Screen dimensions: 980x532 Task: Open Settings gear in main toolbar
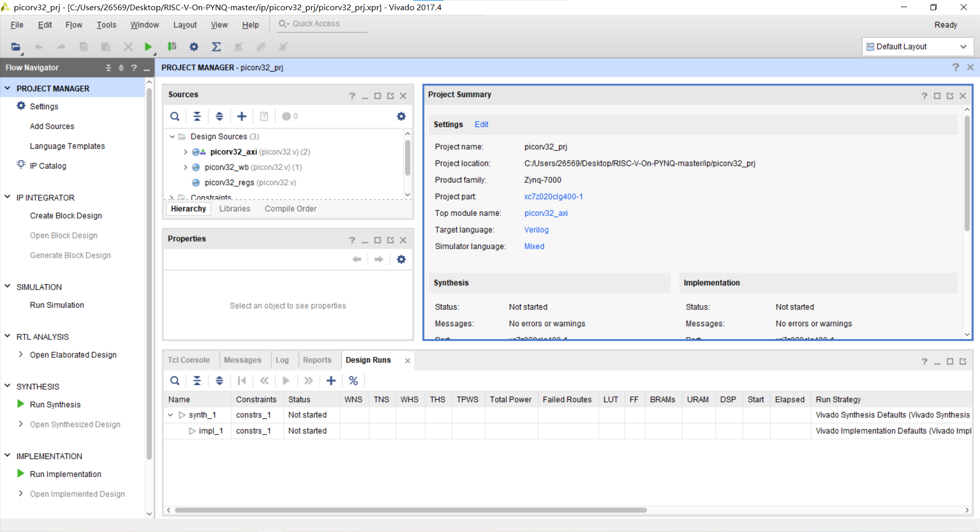pyautogui.click(x=194, y=47)
